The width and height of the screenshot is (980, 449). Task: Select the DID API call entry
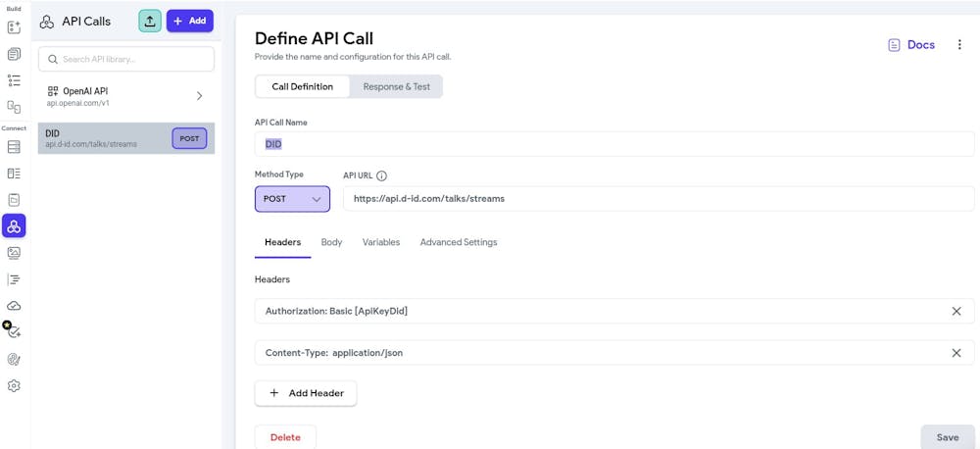click(x=108, y=138)
